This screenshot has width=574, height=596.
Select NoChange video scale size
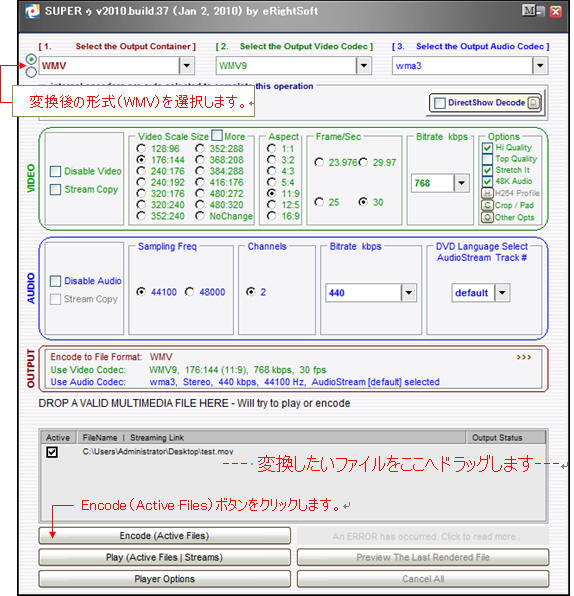tap(200, 216)
